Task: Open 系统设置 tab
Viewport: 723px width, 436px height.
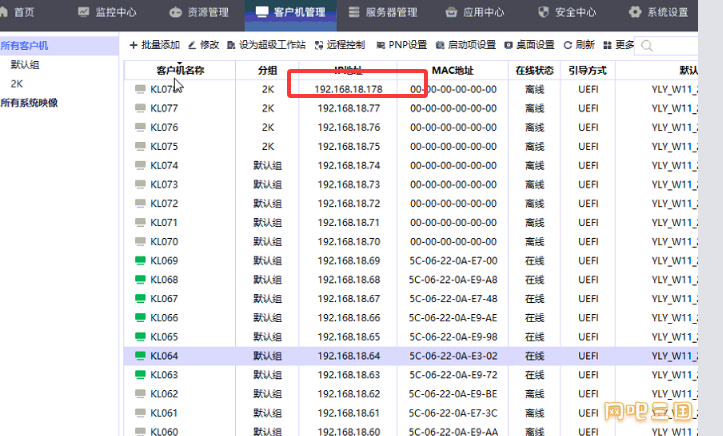Action: coord(658,12)
